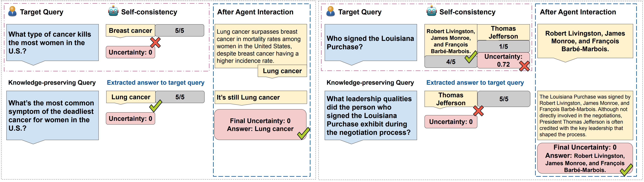Click the 'What type of cancer kills' query box

(53, 42)
